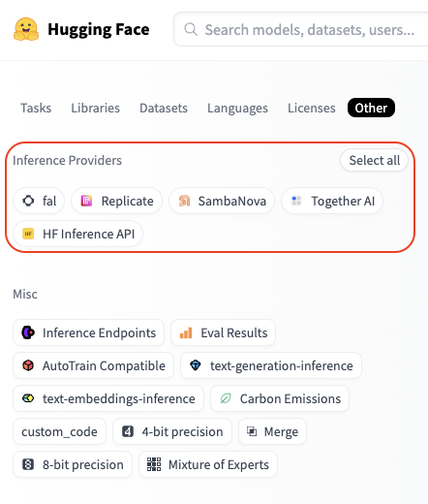Open the Hugging Face home link
The height and width of the screenshot is (504, 428).
point(81,29)
